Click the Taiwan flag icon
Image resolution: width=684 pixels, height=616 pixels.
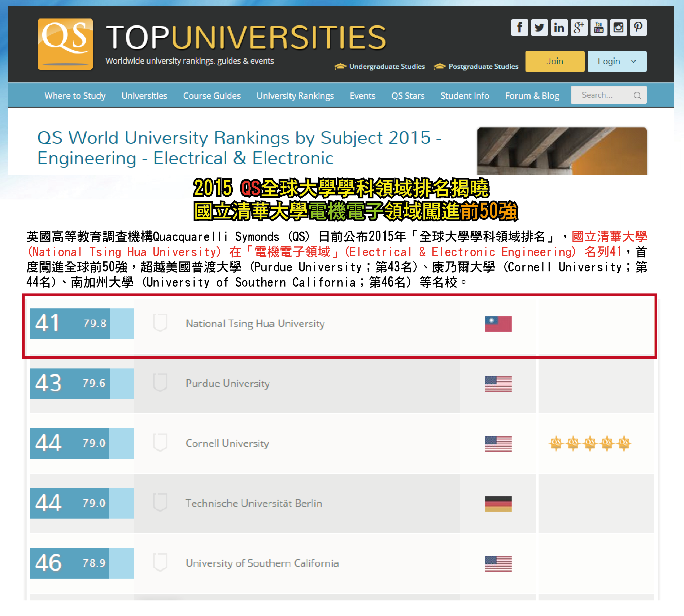point(498,324)
